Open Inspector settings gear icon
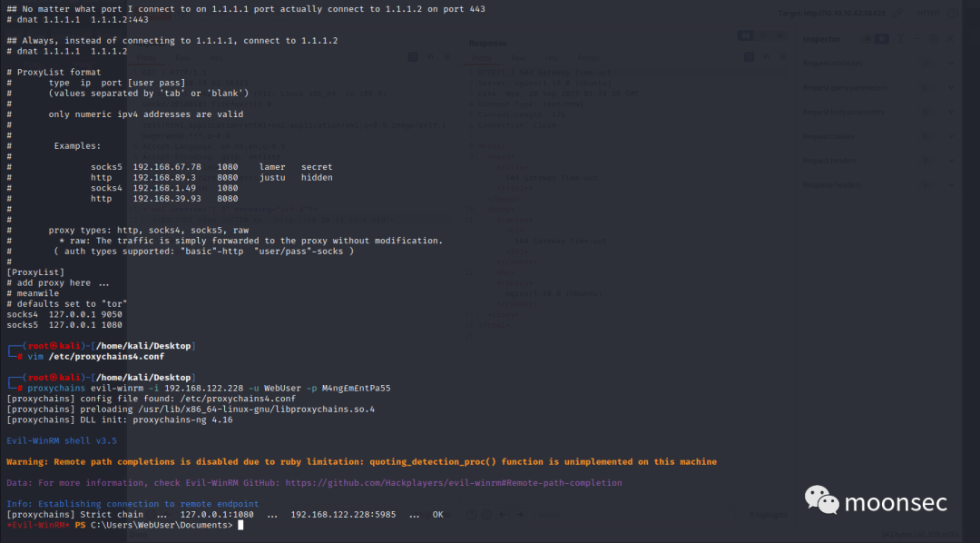The width and height of the screenshot is (980, 543). [933, 39]
